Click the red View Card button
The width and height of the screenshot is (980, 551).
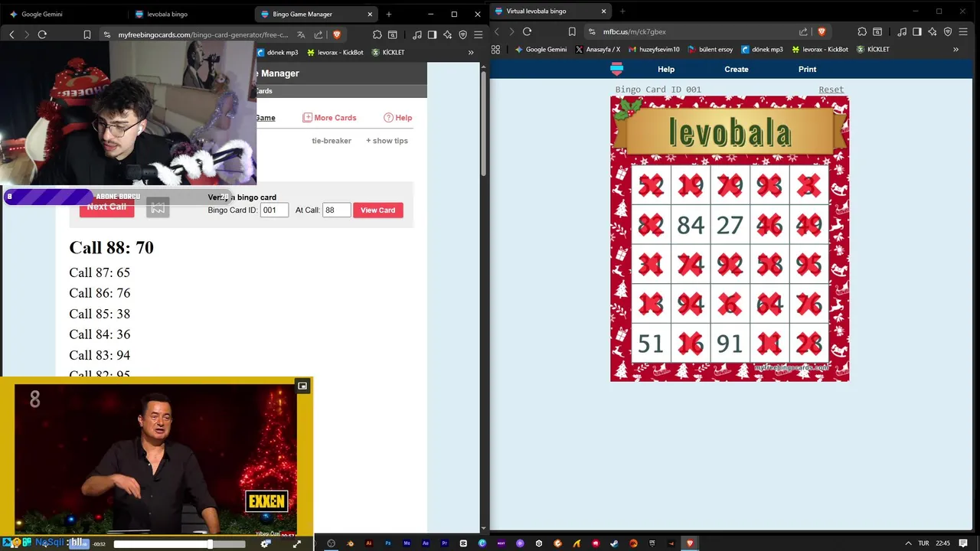[x=378, y=210]
